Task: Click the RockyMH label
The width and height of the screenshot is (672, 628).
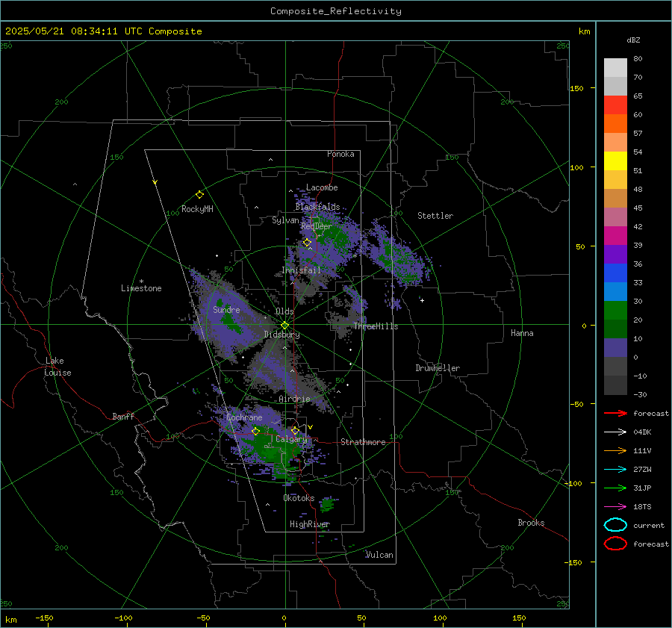Action: click(x=197, y=209)
